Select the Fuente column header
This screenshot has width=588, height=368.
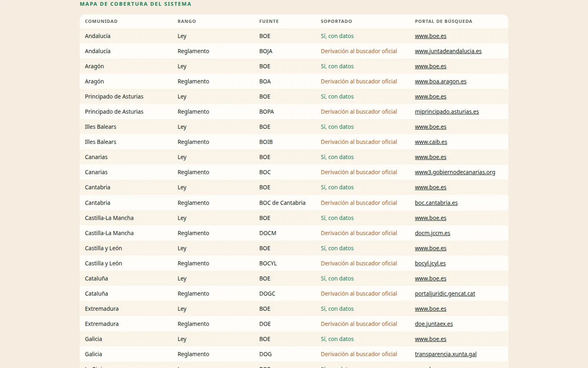(x=269, y=21)
